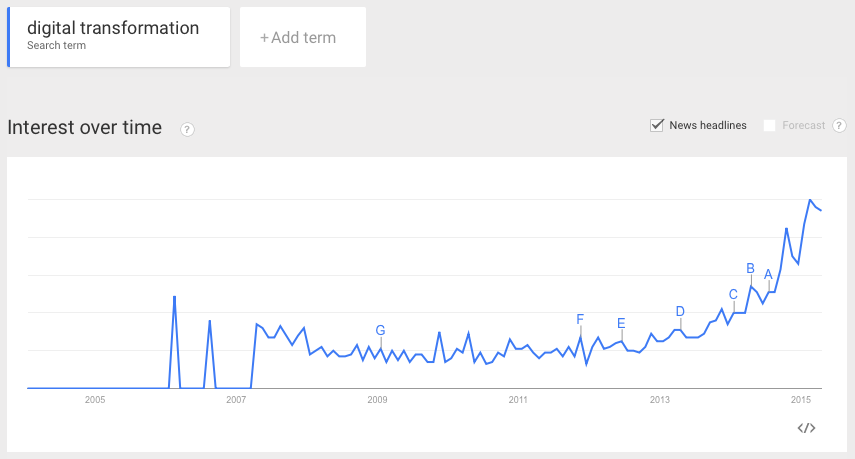Viewport: 855px width, 459px height.
Task: Uncheck the News headlines checkbox
Action: (657, 125)
